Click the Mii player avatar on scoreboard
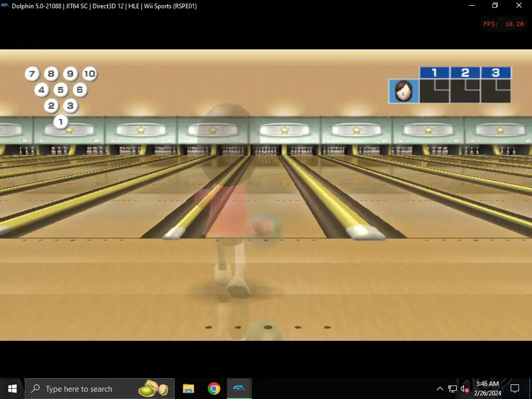 (x=404, y=91)
